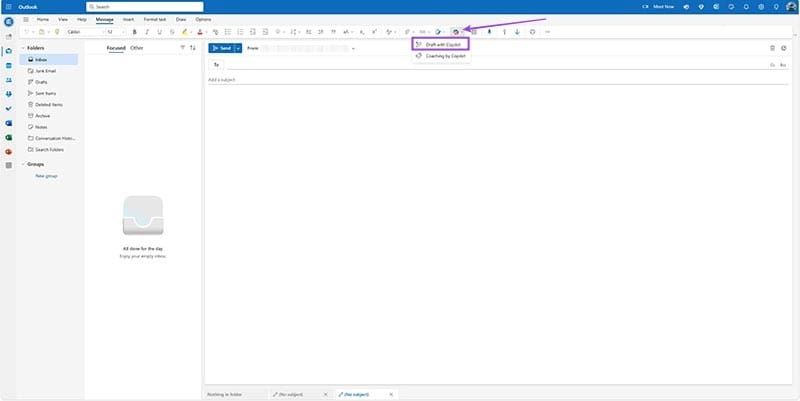800x401 pixels.
Task: Switch to the Format text tab
Action: [x=155, y=19]
